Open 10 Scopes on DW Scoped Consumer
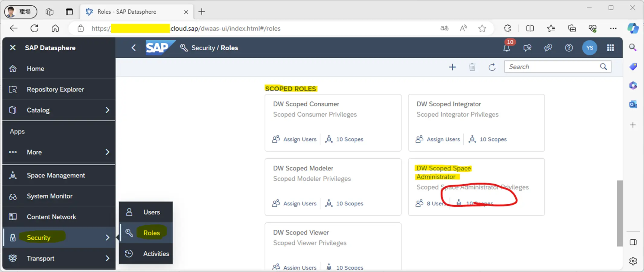 pos(344,139)
